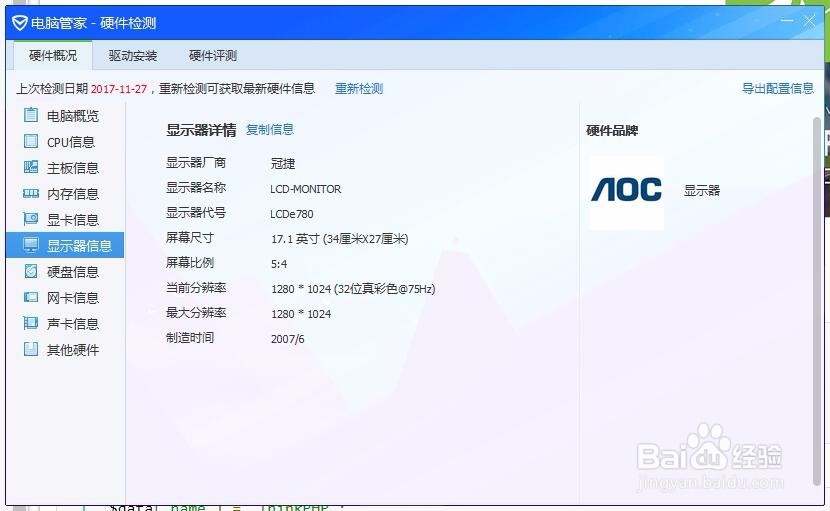The width and height of the screenshot is (830, 511).
Task: Select 其他硬件 label in the sidebar
Action: (x=73, y=349)
